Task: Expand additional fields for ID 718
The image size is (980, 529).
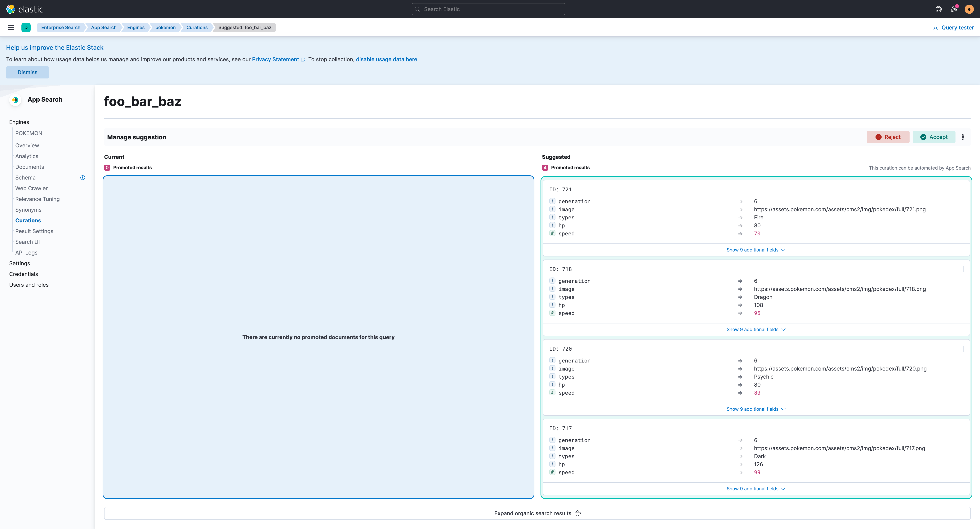Action: (755, 329)
